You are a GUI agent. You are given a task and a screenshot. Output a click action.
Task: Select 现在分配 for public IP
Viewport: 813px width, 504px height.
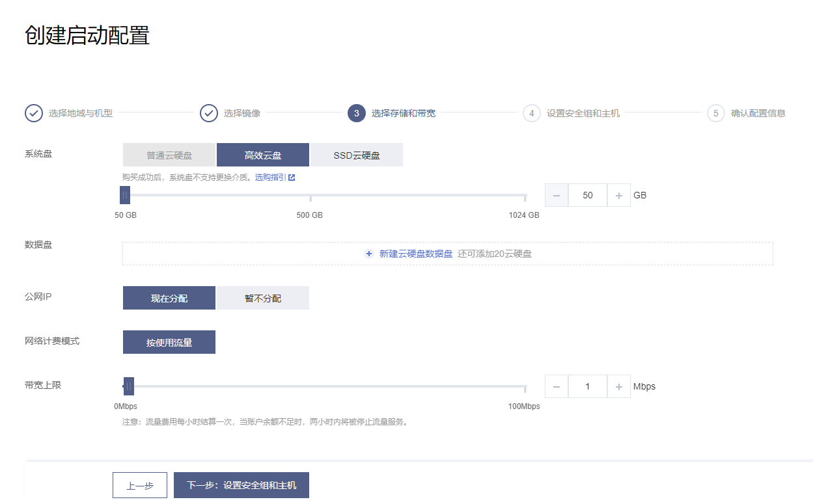click(169, 298)
